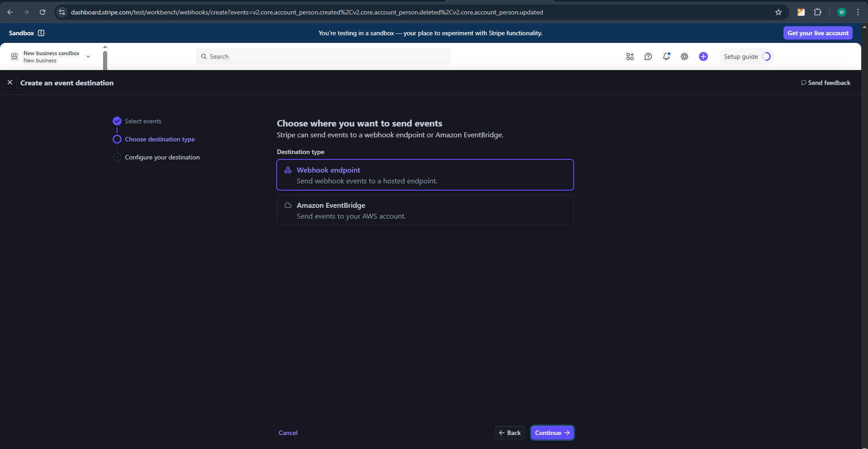Open the browser extensions puzzle icon

point(817,12)
